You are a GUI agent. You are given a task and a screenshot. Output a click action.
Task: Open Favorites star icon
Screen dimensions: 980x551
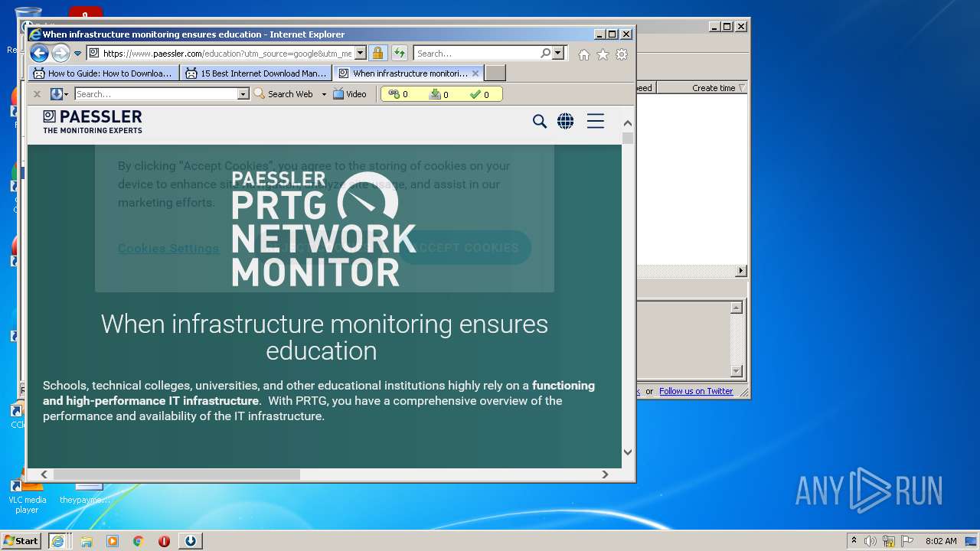pos(603,54)
